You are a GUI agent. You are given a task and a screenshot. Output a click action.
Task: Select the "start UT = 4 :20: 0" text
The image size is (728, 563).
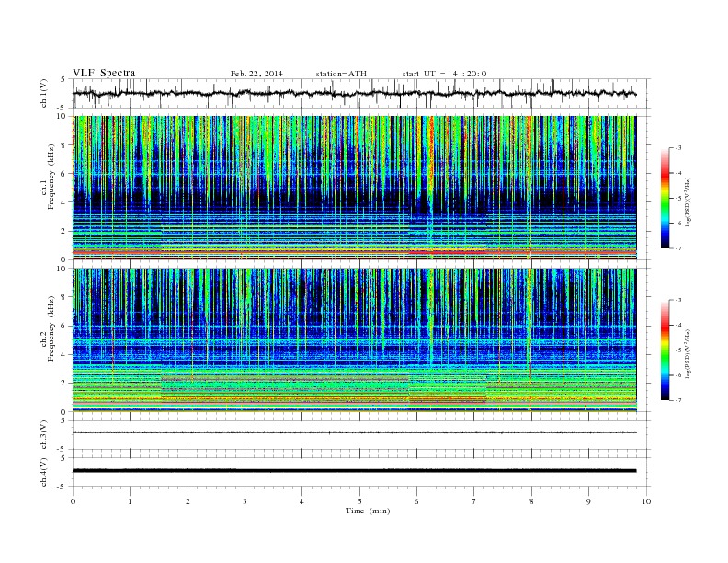[444, 74]
